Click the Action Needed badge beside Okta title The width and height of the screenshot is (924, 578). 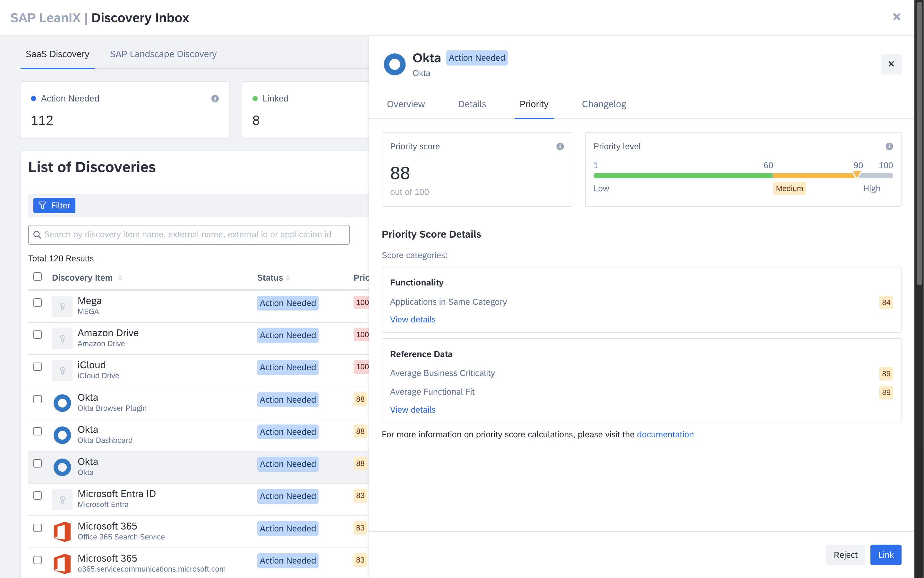point(476,58)
